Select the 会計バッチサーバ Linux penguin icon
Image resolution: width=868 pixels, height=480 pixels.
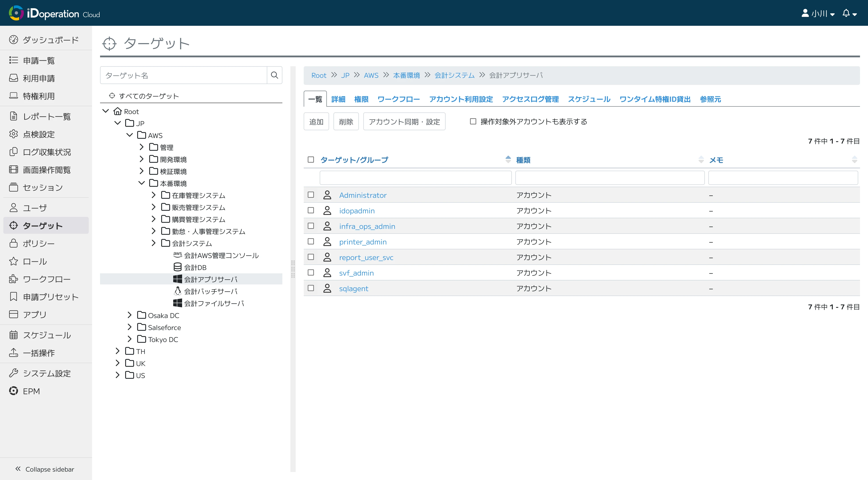(177, 291)
